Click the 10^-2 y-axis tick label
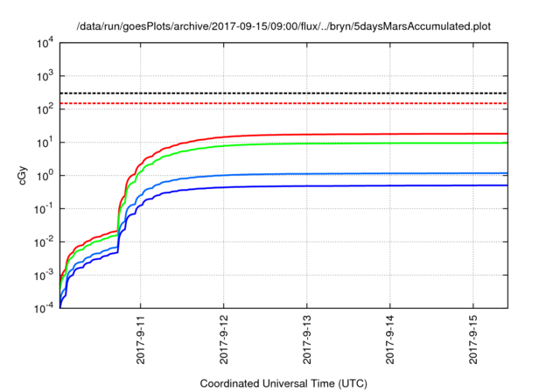 (x=45, y=241)
